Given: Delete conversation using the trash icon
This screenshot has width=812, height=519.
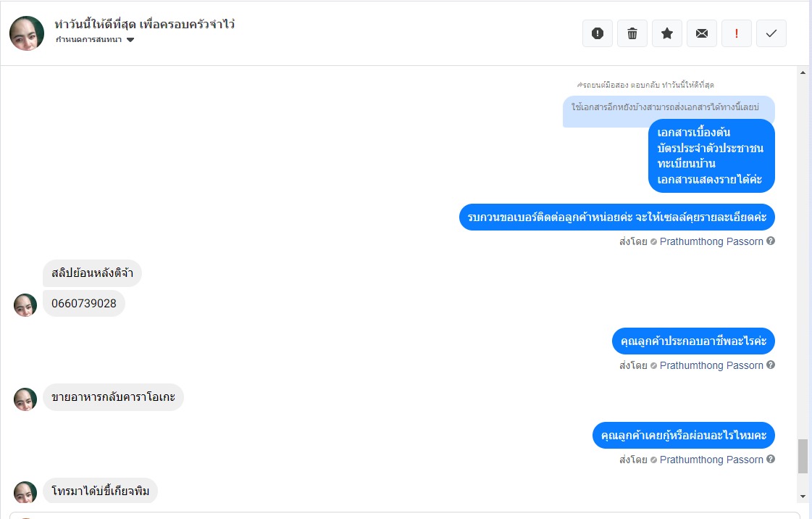Looking at the screenshot, I should [632, 33].
